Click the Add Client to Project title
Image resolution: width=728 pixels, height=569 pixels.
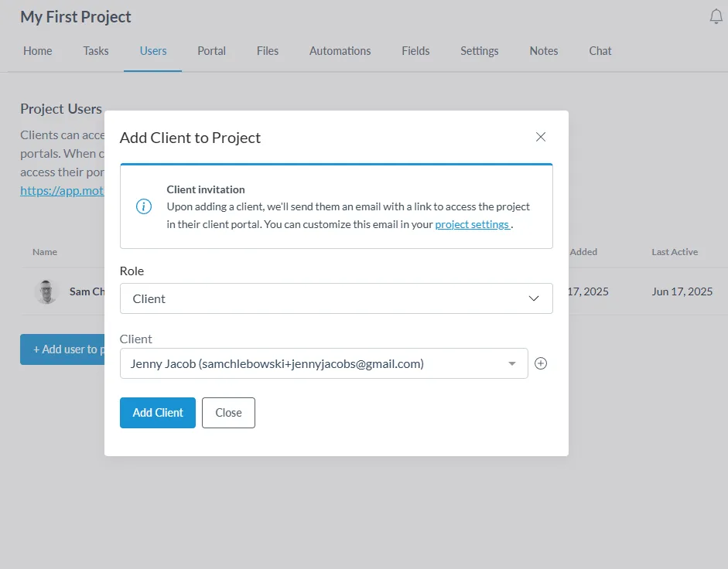(190, 138)
